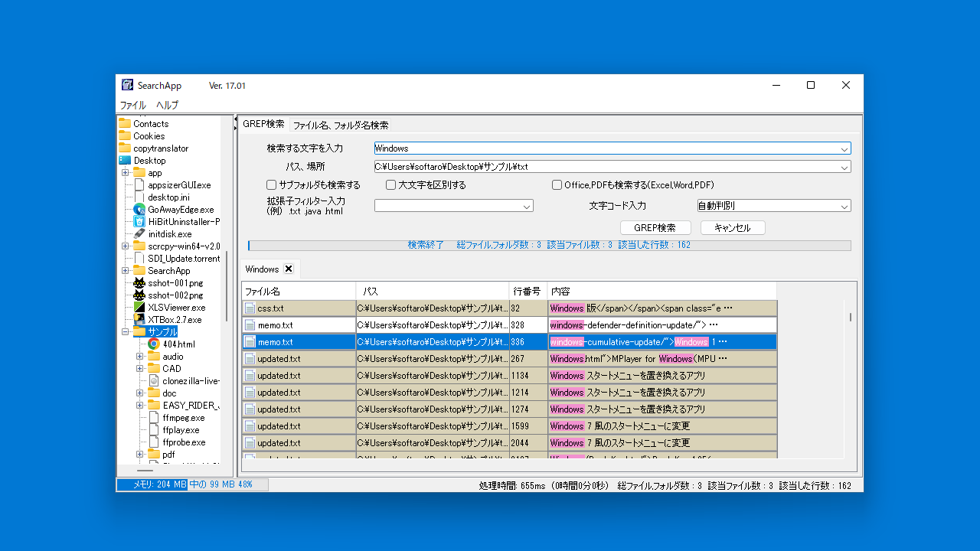
Task: Click the XTBox.2.7.exe icon
Action: coord(139,319)
